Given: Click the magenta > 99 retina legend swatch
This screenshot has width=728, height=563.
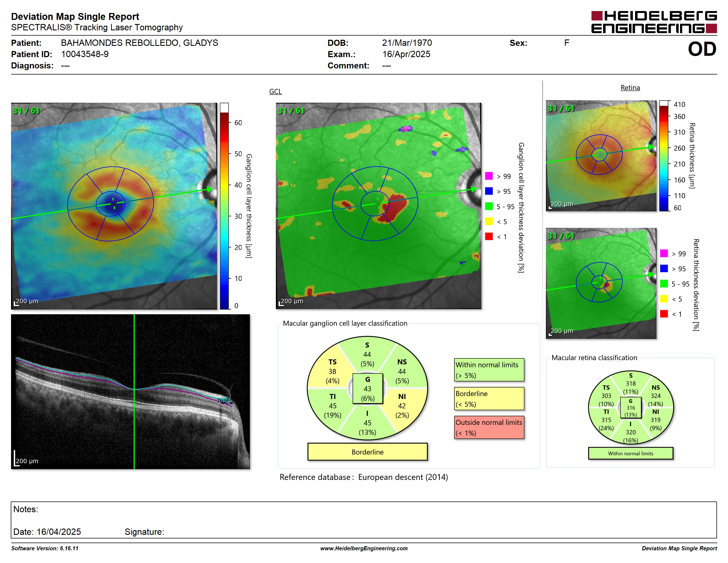Looking at the screenshot, I should (x=664, y=253).
